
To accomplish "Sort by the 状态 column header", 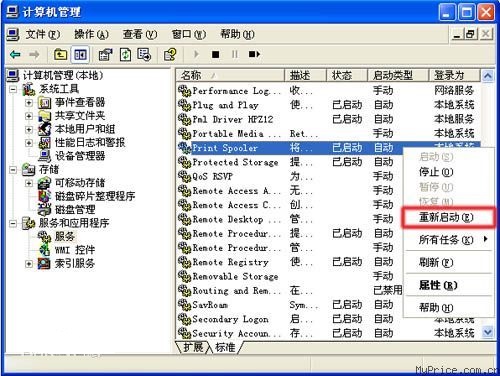I will click(347, 75).
